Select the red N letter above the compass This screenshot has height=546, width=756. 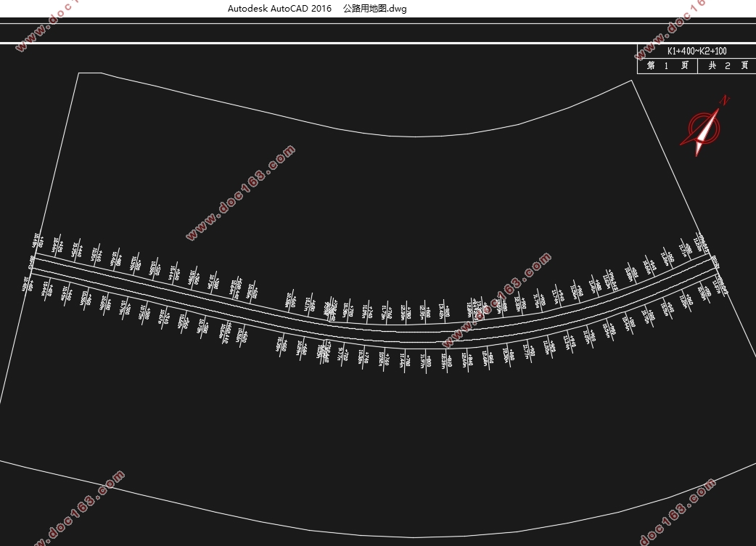(724, 100)
